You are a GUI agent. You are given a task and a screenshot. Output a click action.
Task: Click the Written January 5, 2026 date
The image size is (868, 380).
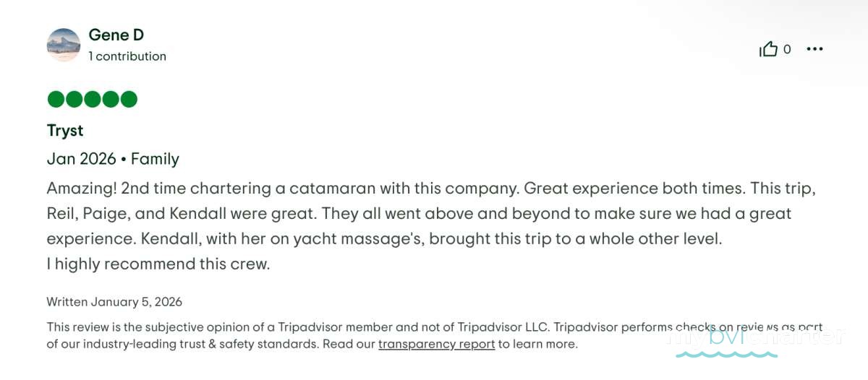coord(114,301)
